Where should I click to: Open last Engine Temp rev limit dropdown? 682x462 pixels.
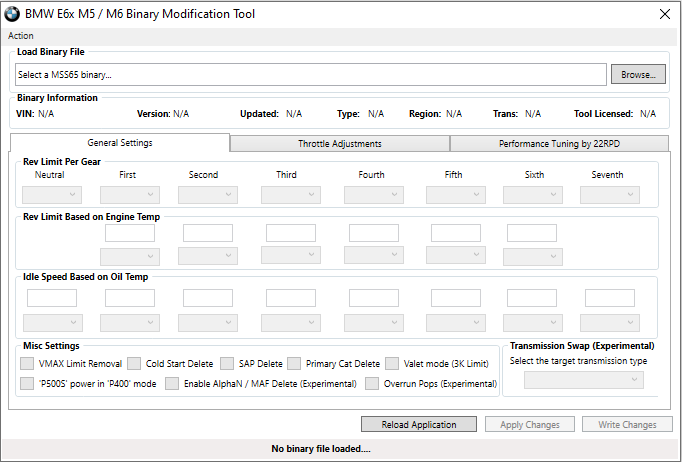pos(533,257)
